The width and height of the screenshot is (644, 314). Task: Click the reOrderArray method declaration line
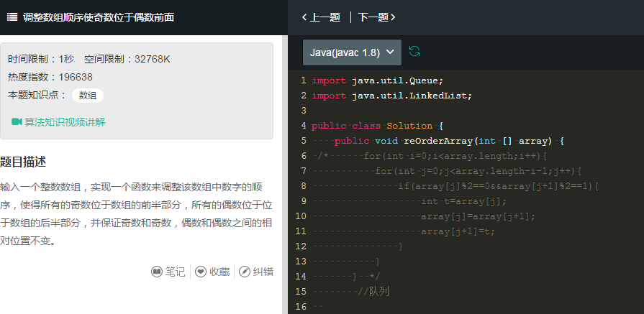click(x=449, y=141)
